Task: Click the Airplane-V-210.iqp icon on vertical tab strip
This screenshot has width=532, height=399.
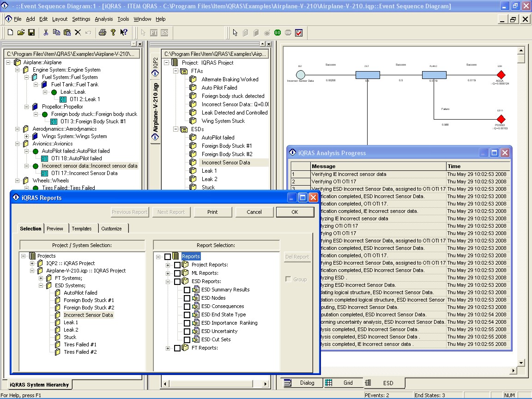Action: click(155, 137)
